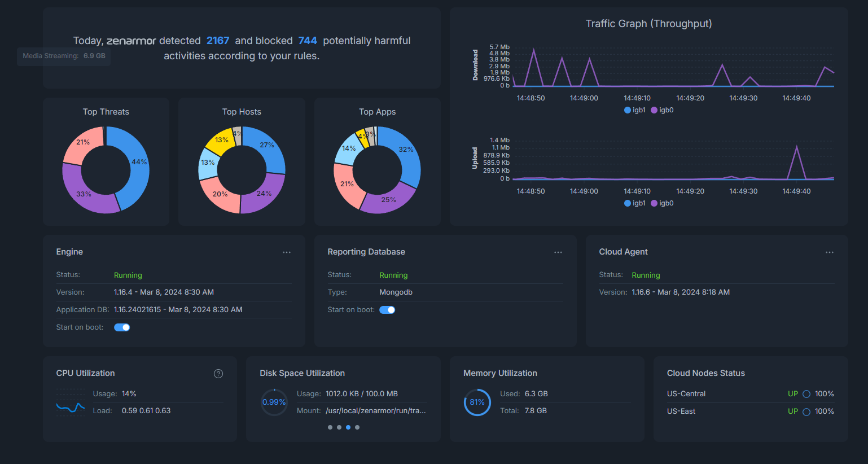Click the 0.99% disk usage gauge
This screenshot has height=464, width=868.
click(274, 402)
